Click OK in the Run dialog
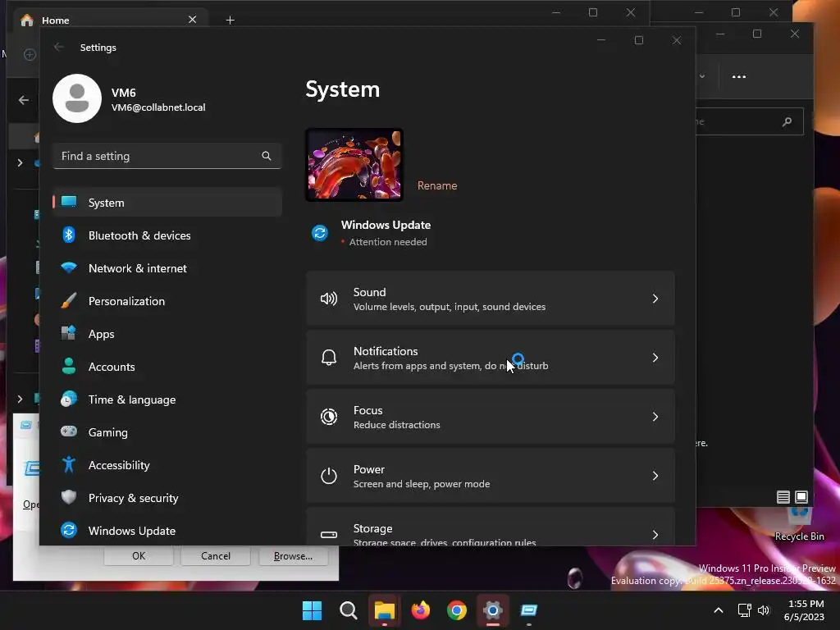 tap(139, 556)
